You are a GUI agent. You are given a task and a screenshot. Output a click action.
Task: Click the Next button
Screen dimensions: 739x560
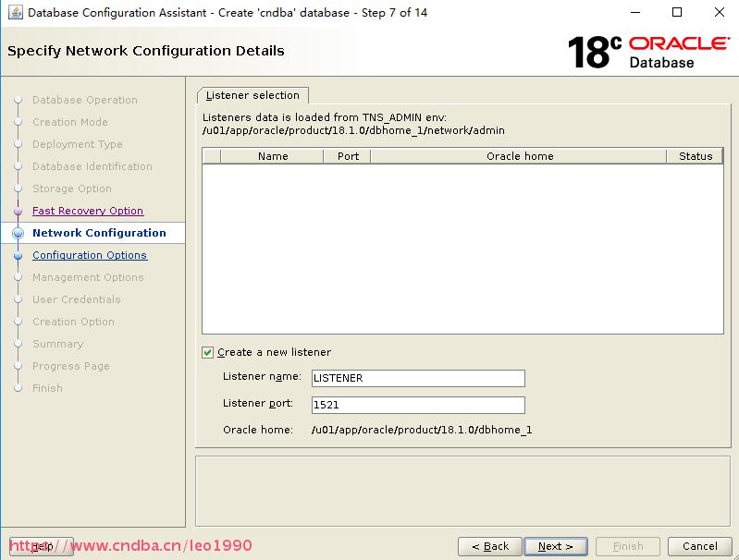tap(556, 546)
